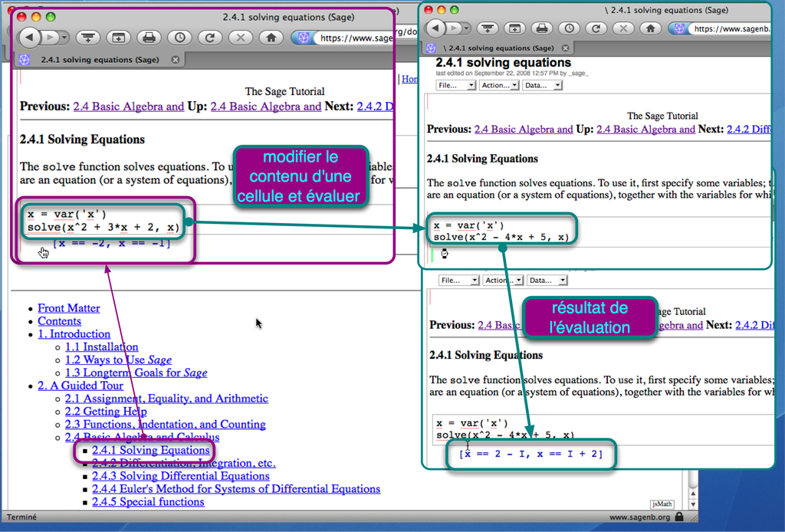Close the tab in the right browser window

click(565, 48)
